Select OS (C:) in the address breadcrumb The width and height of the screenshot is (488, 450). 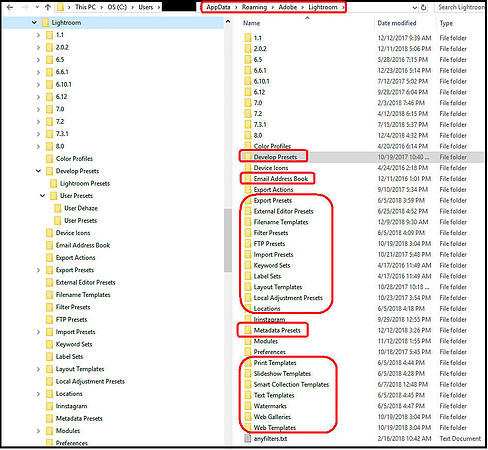117,7
